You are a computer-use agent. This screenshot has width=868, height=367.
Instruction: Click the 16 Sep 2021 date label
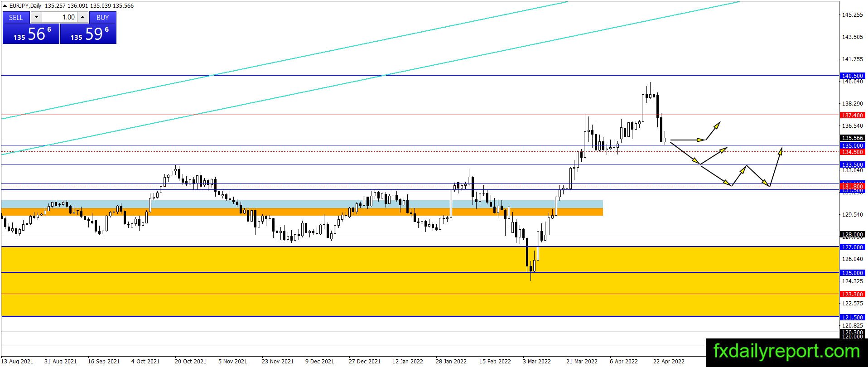pyautogui.click(x=104, y=362)
